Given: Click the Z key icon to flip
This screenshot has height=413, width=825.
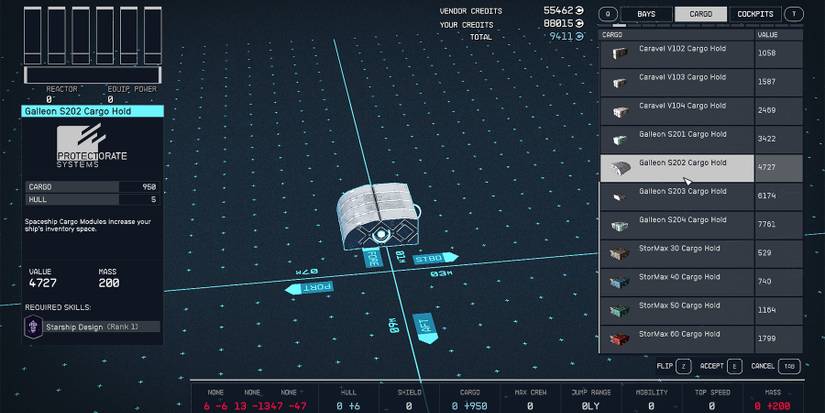Looking at the screenshot, I should 682,366.
